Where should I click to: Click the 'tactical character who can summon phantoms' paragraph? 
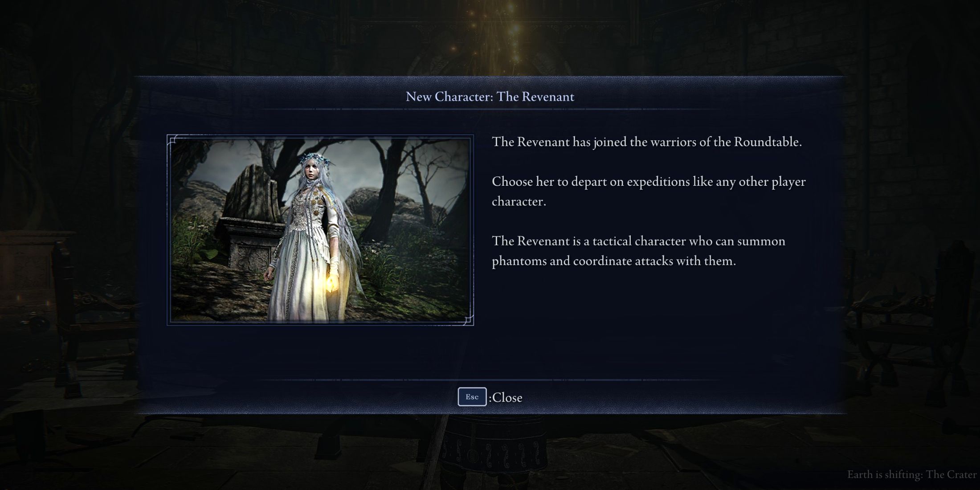click(638, 251)
